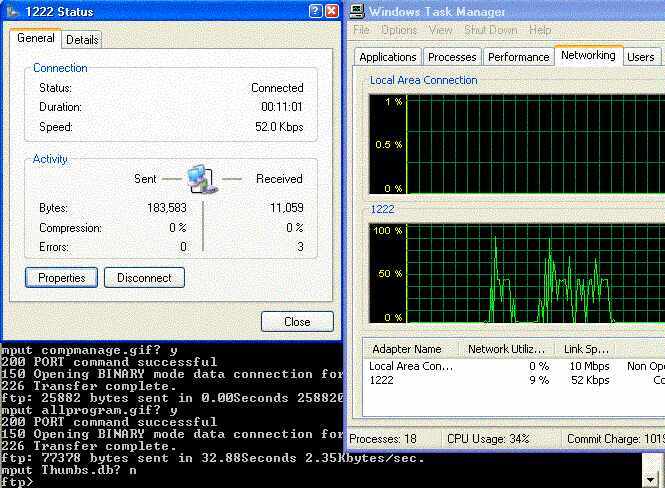This screenshot has height=488, width=665.
Task: Switch to the Details tab
Action: point(82,40)
